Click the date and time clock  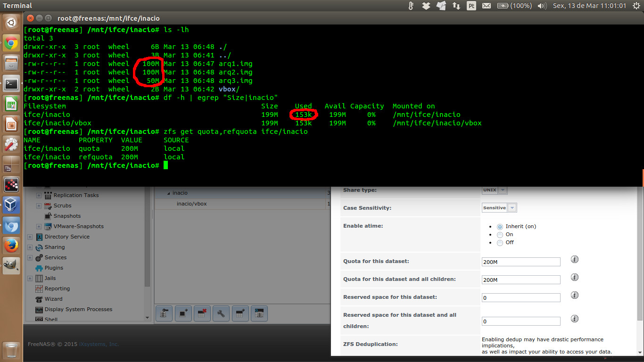pos(589,6)
